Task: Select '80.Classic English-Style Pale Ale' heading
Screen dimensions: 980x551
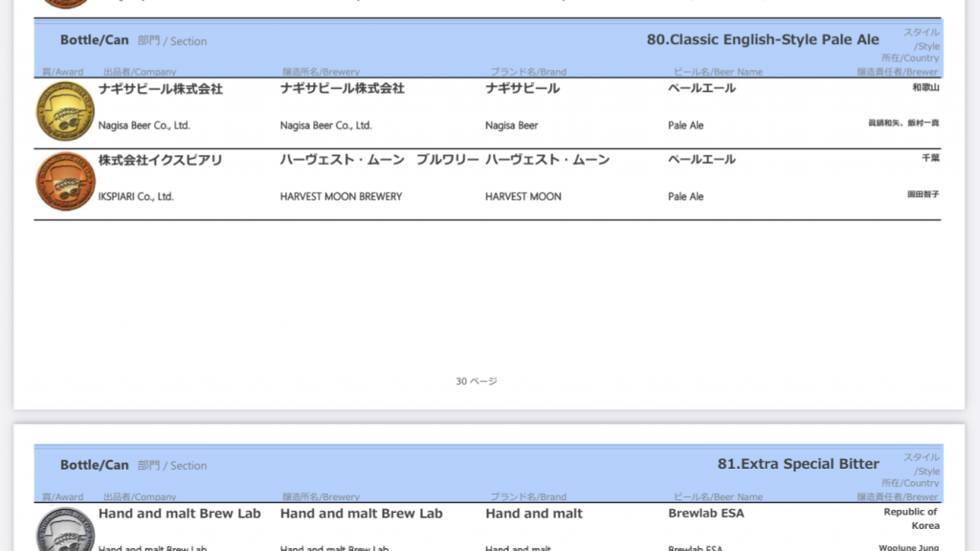Action: pos(763,39)
